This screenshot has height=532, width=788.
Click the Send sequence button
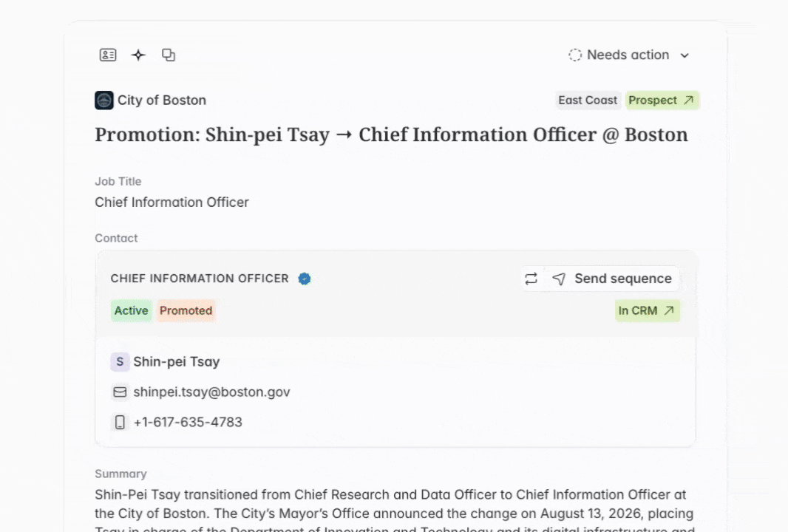click(614, 279)
